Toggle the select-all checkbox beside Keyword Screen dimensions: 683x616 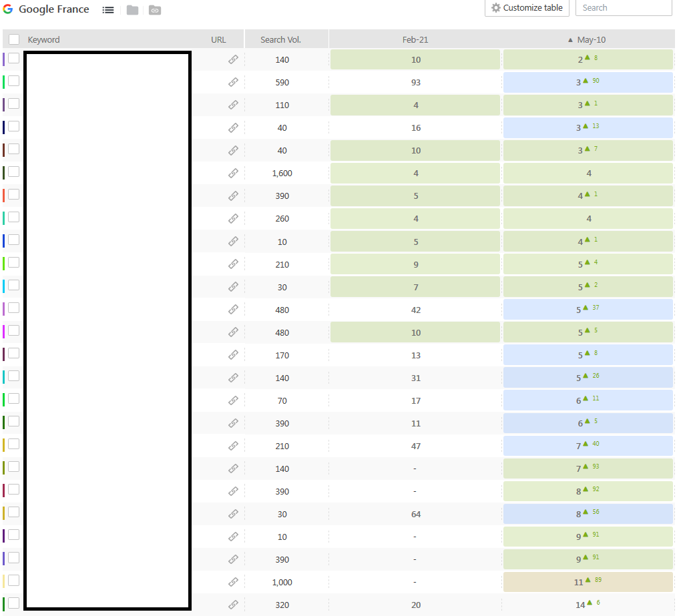click(14, 39)
